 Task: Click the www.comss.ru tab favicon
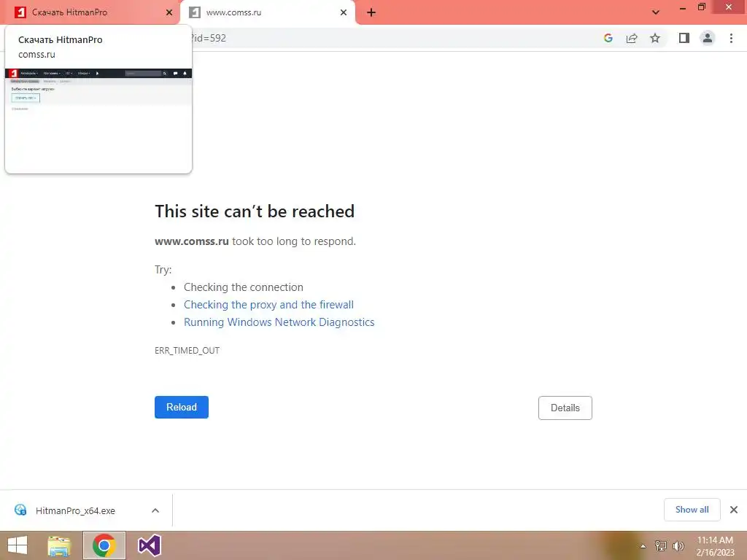[x=194, y=12]
